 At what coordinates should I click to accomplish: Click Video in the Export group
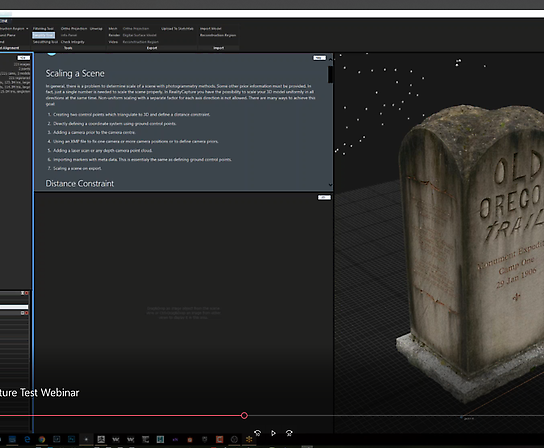113,42
